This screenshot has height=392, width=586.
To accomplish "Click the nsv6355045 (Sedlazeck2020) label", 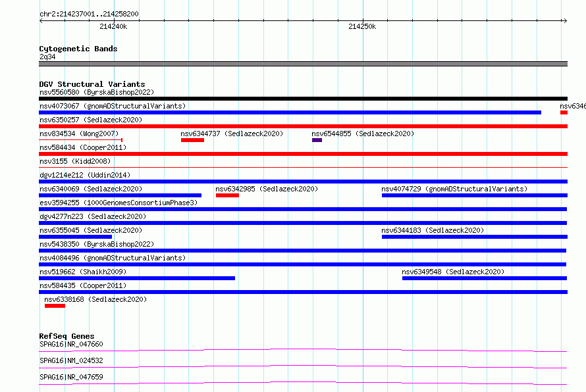I will tap(91, 230).
